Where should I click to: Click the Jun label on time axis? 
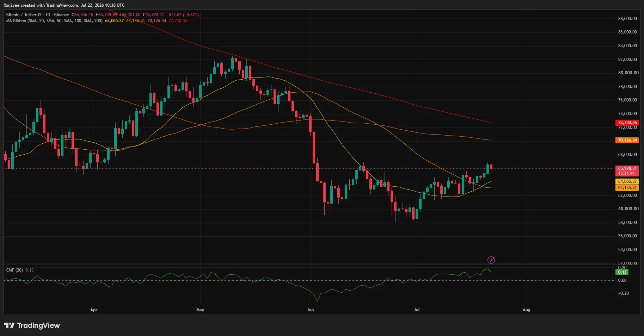(310, 310)
